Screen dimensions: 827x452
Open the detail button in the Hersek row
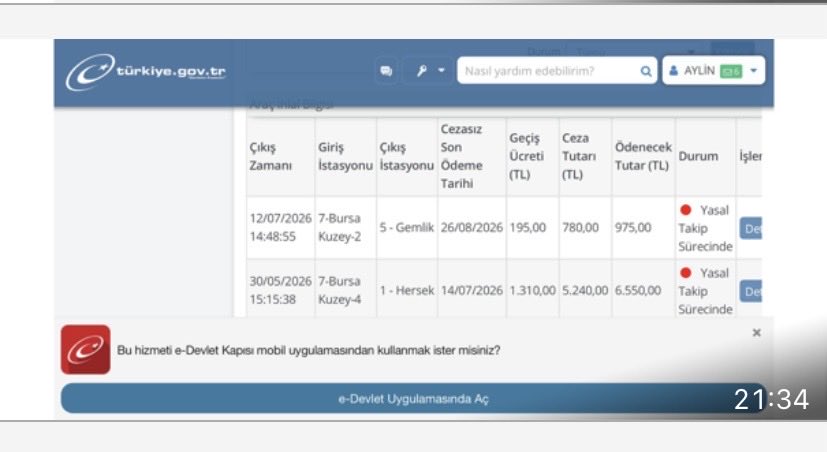[751, 291]
